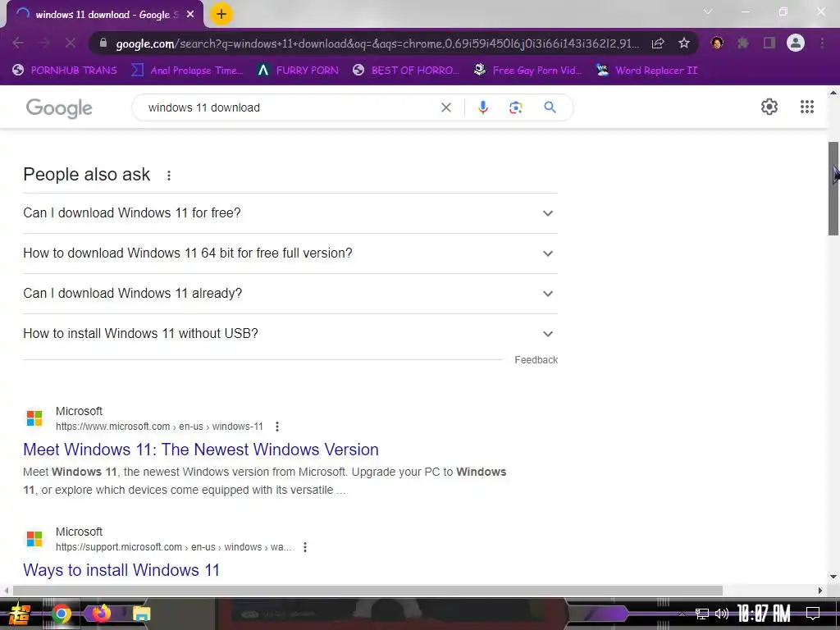Close the windows 11 download tab

(x=190, y=15)
